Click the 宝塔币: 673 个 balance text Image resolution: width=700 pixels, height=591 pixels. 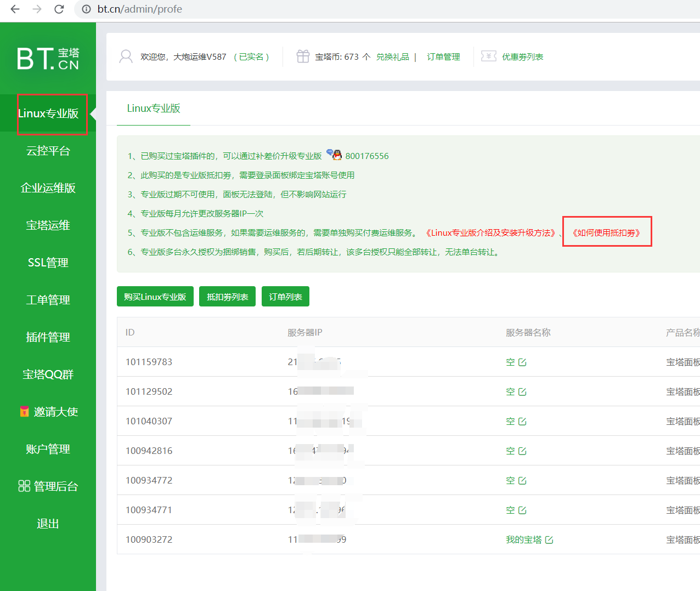click(x=342, y=57)
